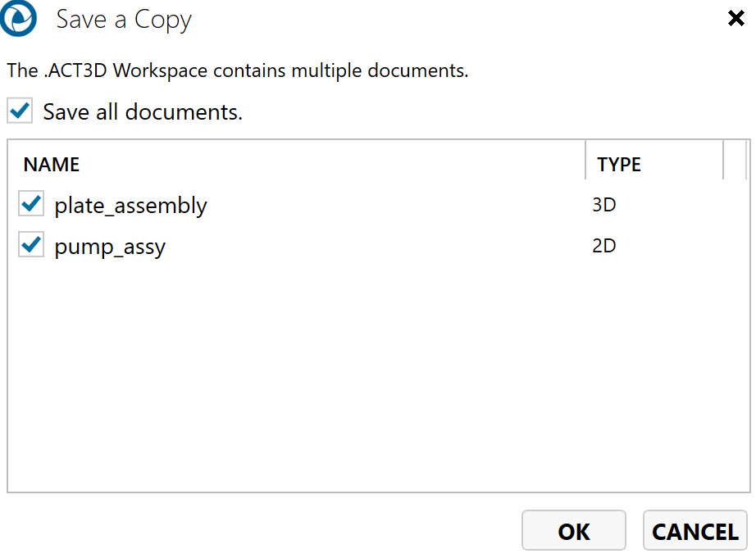756x558 pixels.
Task: Confirm saving with the OK button
Action: click(573, 531)
